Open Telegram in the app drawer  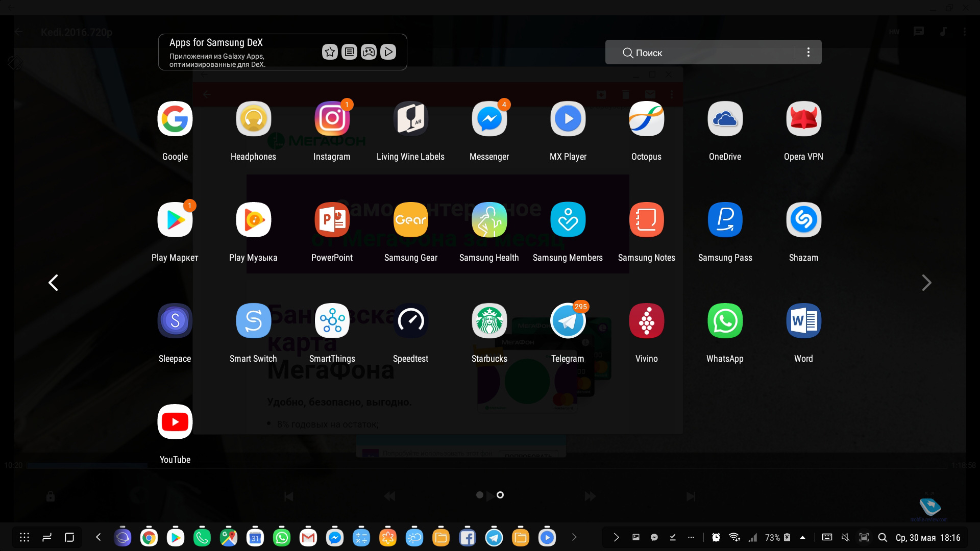coord(568,321)
